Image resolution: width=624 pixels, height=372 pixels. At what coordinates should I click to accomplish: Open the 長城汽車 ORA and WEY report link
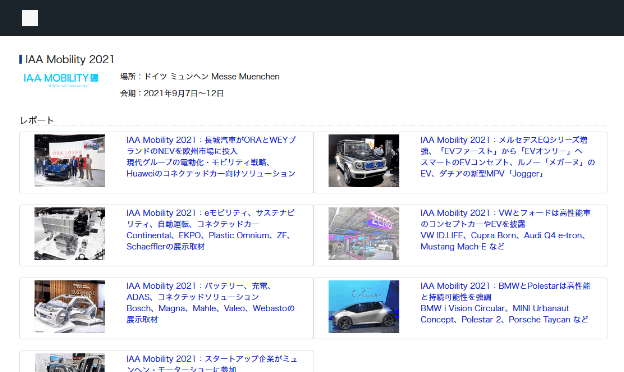tap(211, 157)
